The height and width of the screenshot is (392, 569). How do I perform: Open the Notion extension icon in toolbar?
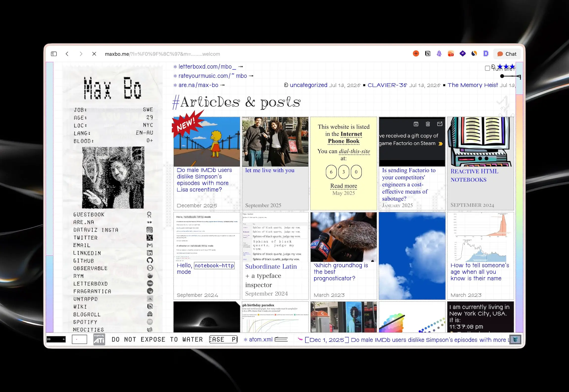tap(428, 54)
